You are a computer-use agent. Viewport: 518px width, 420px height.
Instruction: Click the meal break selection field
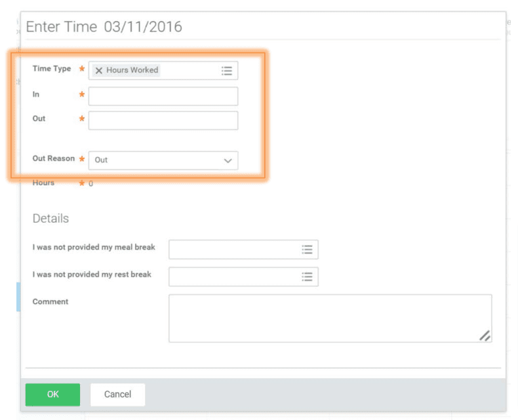pyautogui.click(x=233, y=249)
